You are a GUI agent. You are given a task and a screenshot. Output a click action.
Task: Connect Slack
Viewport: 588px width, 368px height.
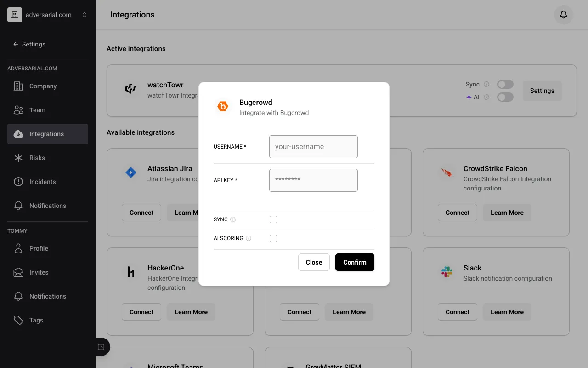tap(458, 312)
